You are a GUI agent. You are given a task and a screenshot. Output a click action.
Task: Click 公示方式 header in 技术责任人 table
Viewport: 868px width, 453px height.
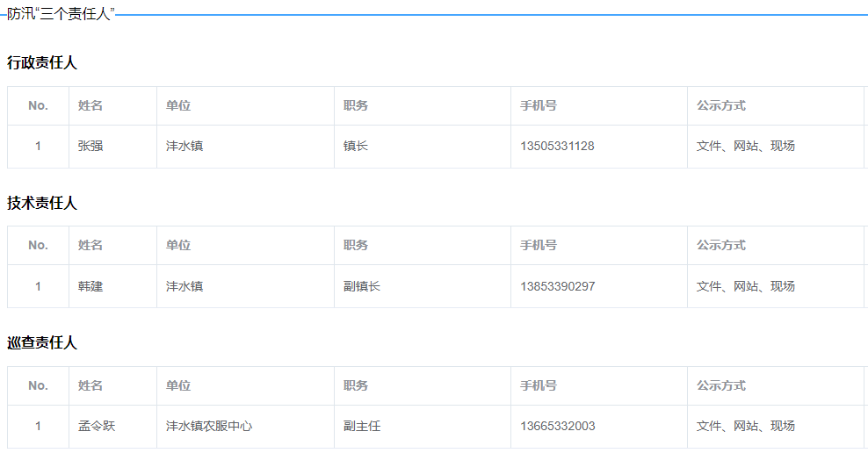pyautogui.click(x=720, y=245)
